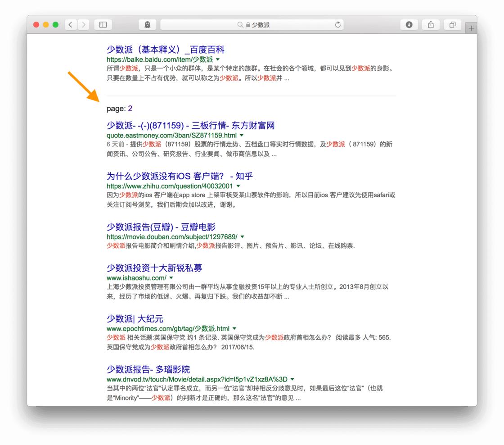Click the Safari forward navigation arrow
Screen dimensions: 504x445
[84, 25]
